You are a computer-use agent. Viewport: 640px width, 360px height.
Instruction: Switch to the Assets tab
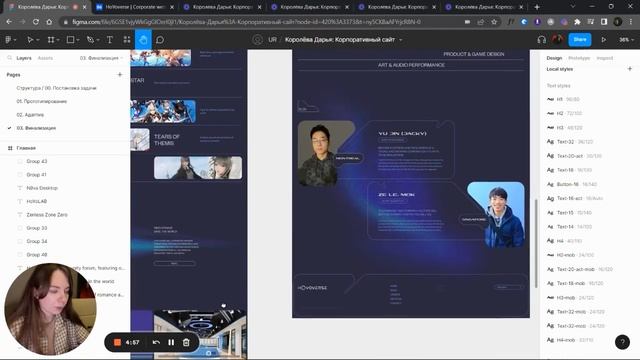tap(45, 58)
